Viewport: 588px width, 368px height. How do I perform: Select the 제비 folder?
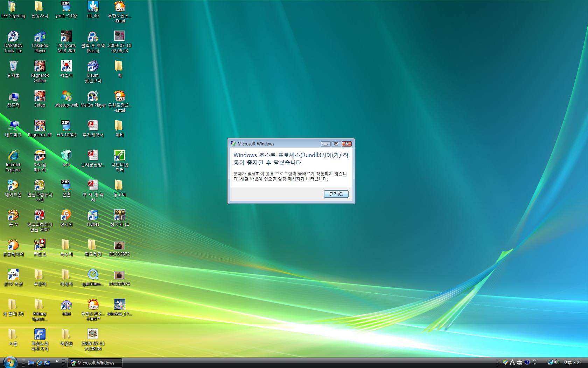click(x=120, y=129)
